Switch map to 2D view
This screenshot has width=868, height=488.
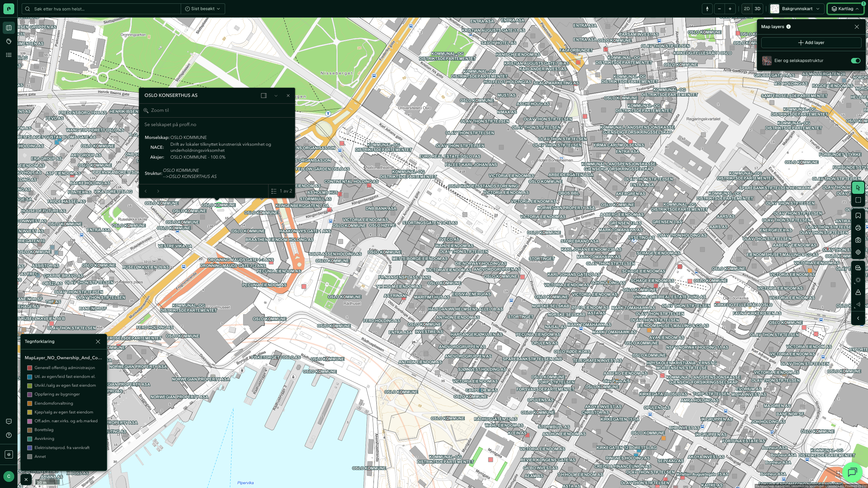pos(747,9)
